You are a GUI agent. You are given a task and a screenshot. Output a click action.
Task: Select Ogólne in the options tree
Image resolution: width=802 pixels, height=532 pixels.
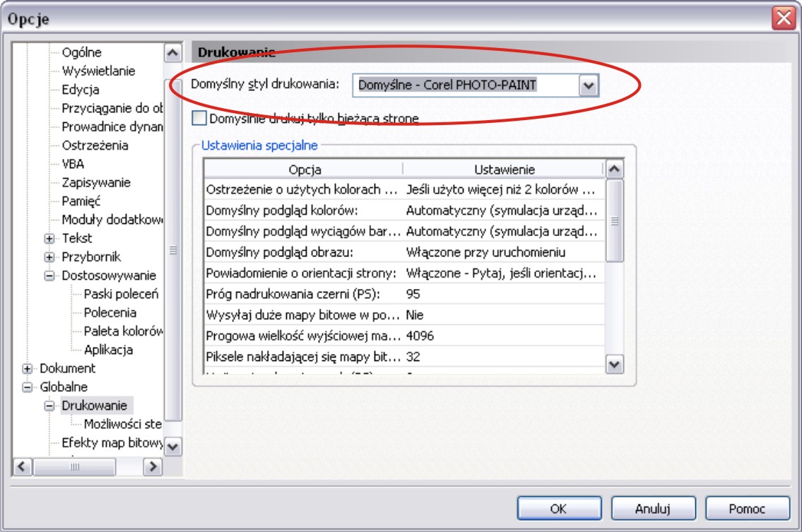coord(81,52)
